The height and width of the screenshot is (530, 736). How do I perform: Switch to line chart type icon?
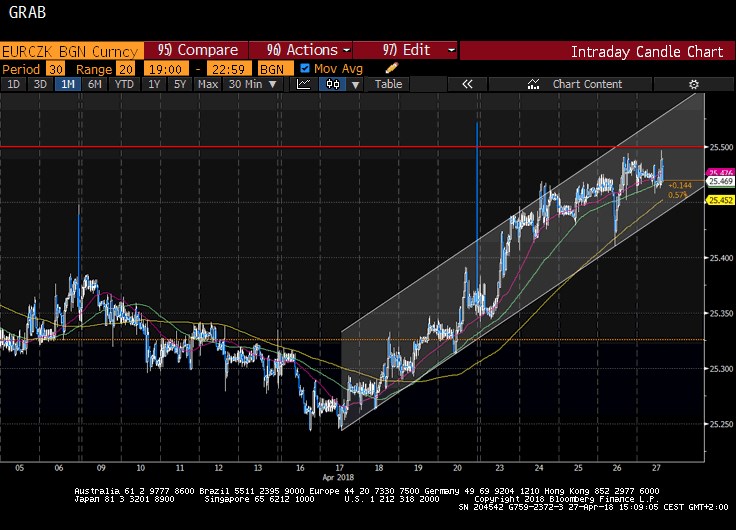(x=304, y=85)
